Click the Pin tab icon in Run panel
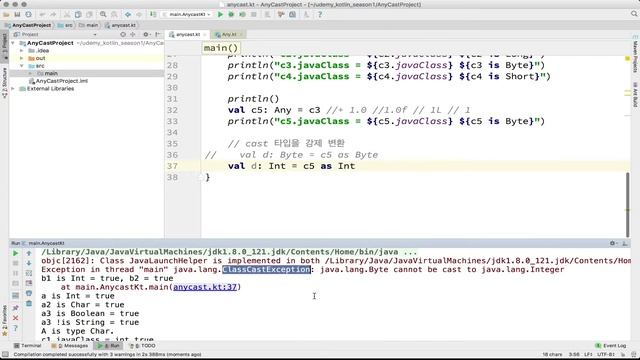640x360 pixels. coord(16,308)
